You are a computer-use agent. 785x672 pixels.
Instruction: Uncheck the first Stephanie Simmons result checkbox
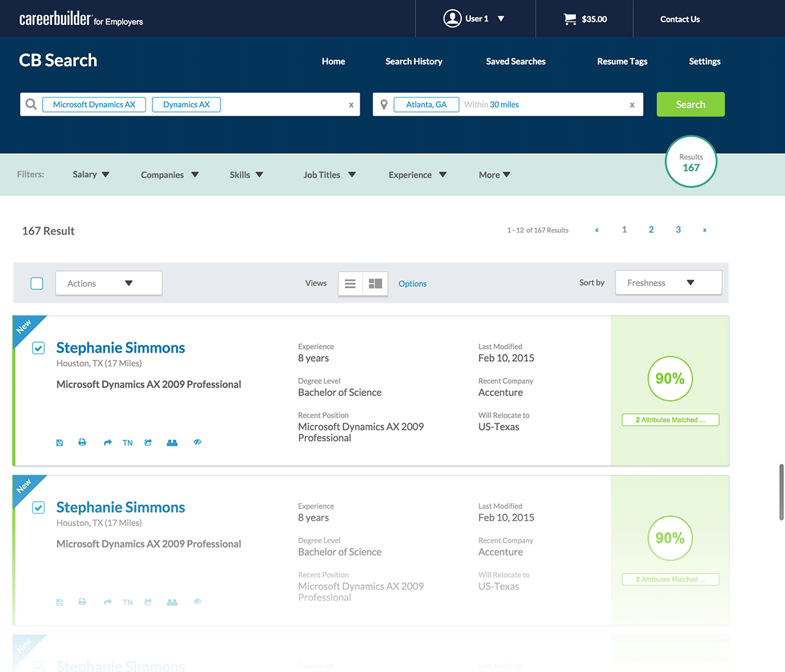pos(38,348)
